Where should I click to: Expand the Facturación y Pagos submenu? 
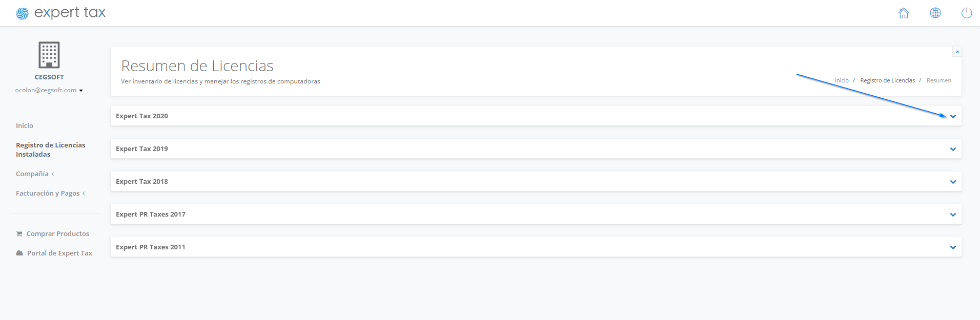pyautogui.click(x=51, y=194)
